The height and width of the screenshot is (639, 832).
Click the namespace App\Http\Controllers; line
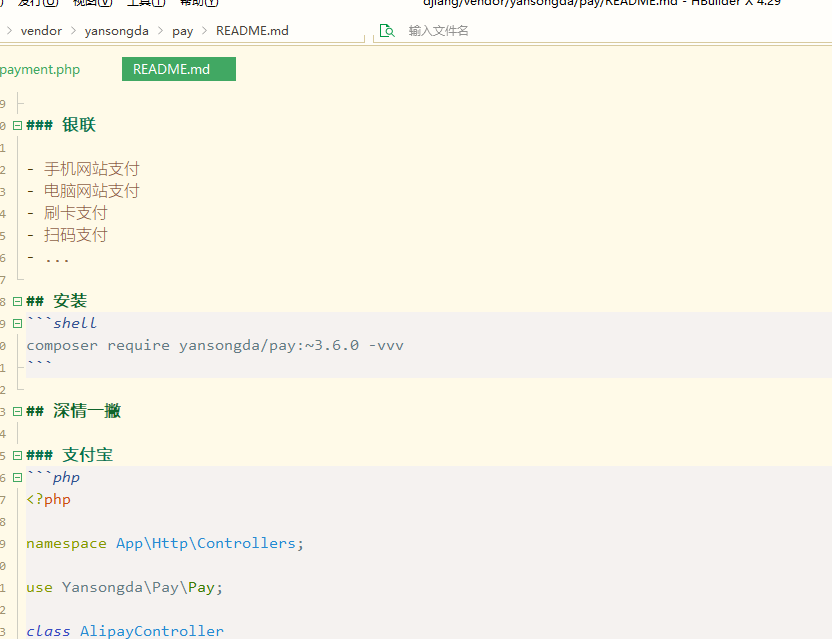click(x=165, y=543)
